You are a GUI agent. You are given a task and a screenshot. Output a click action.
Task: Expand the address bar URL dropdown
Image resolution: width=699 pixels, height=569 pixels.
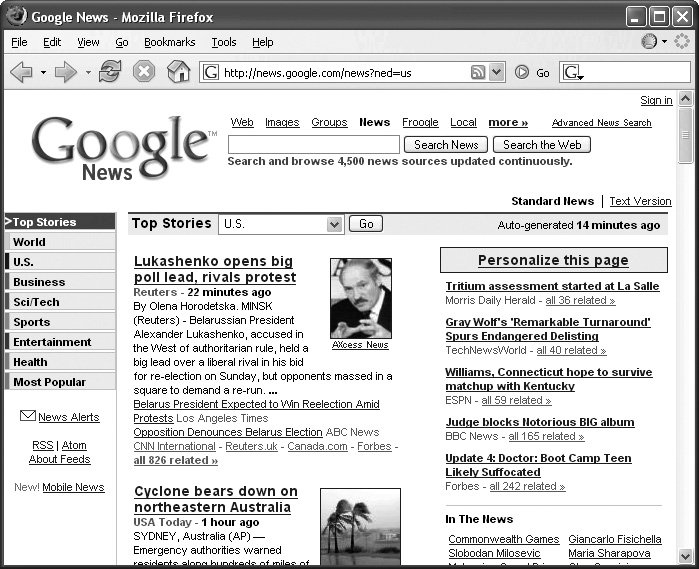coord(496,72)
